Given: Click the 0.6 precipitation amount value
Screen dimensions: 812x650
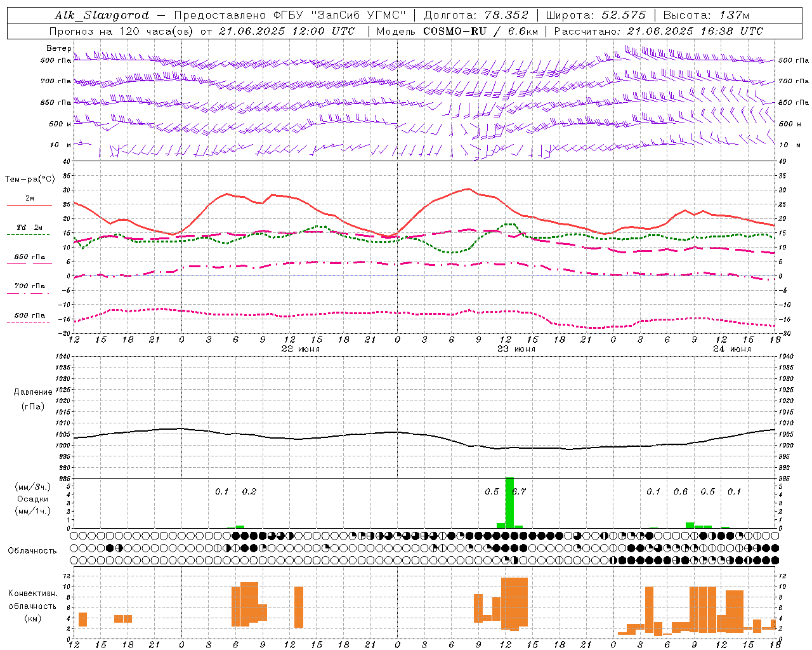Looking at the screenshot, I should pos(680,491).
